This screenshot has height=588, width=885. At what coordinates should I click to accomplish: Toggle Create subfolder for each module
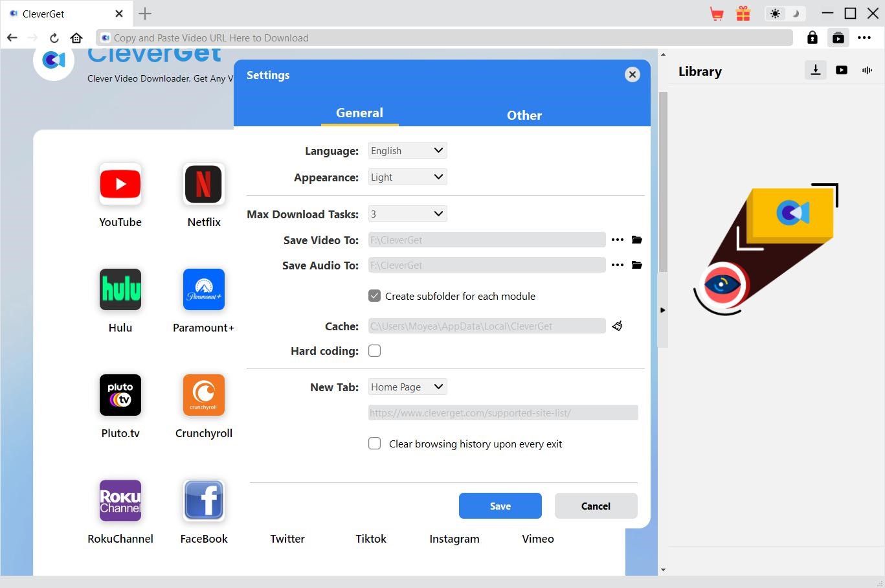pyautogui.click(x=375, y=296)
